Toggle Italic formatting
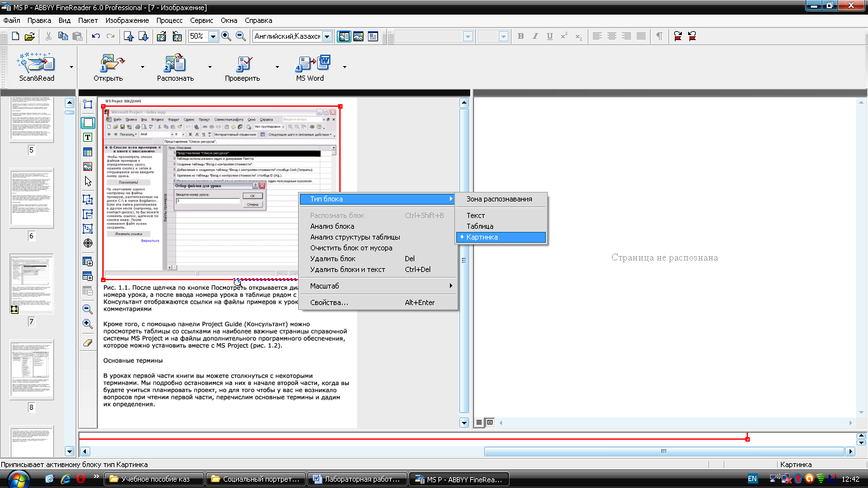868x488 pixels. click(x=536, y=36)
